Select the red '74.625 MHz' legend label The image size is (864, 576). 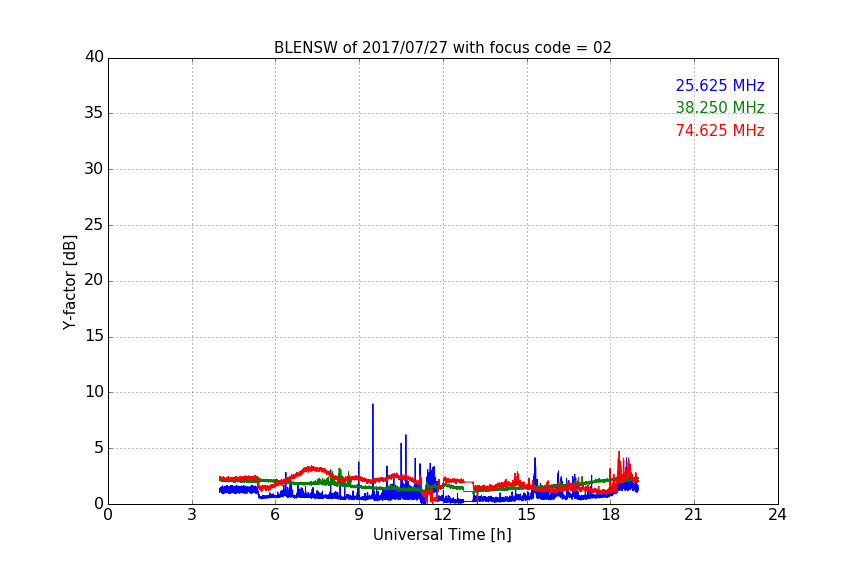point(720,131)
